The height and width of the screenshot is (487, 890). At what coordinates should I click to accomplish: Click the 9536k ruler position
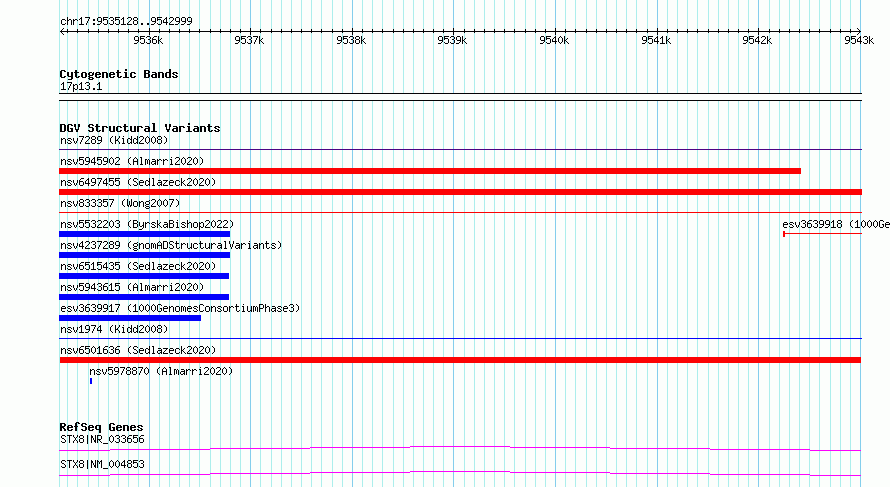[148, 40]
